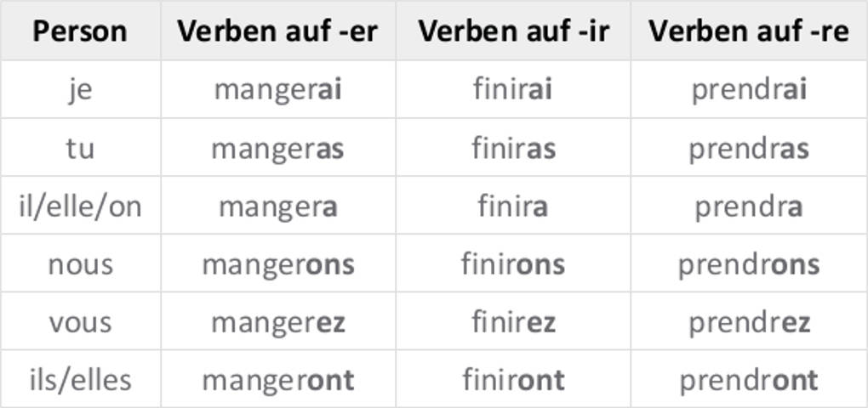The width and height of the screenshot is (868, 408).
Task: Click the 'il/elle/on' row label
Action: point(80,206)
